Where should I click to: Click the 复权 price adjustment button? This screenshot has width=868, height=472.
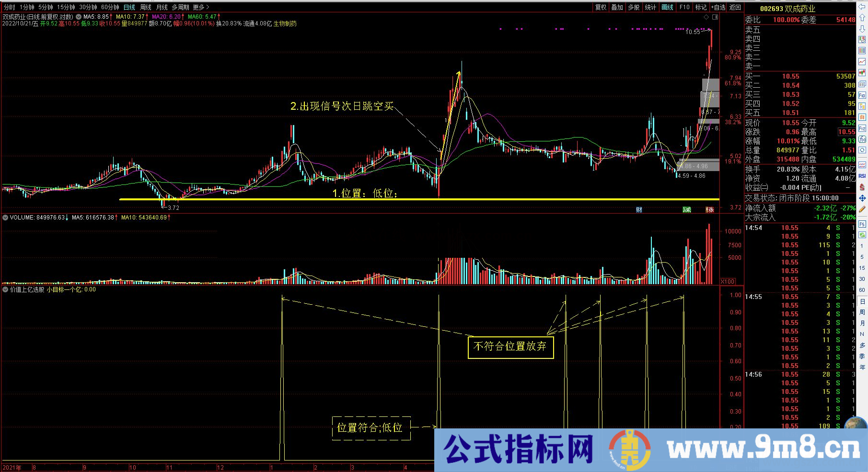602,7
